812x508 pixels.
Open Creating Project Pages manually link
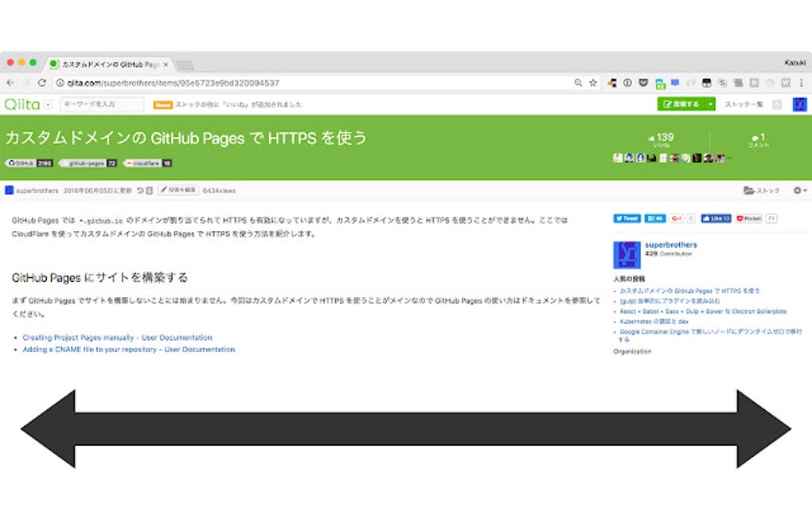117,338
